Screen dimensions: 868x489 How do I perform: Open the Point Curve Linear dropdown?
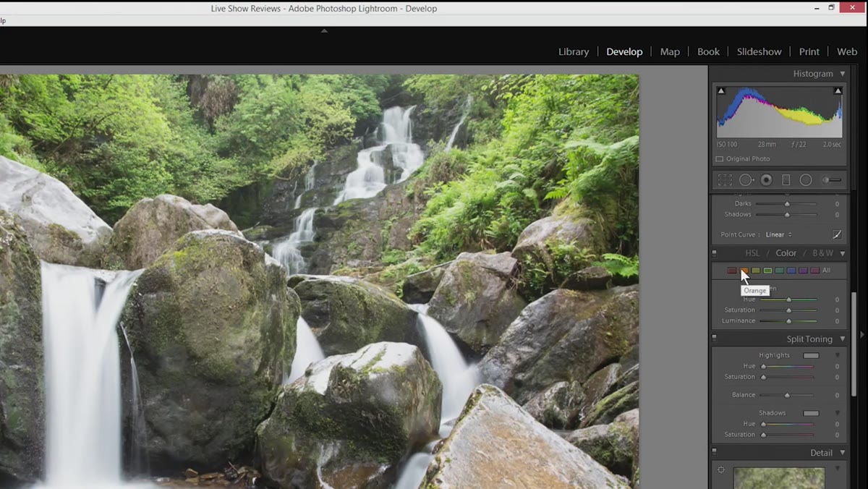point(778,234)
